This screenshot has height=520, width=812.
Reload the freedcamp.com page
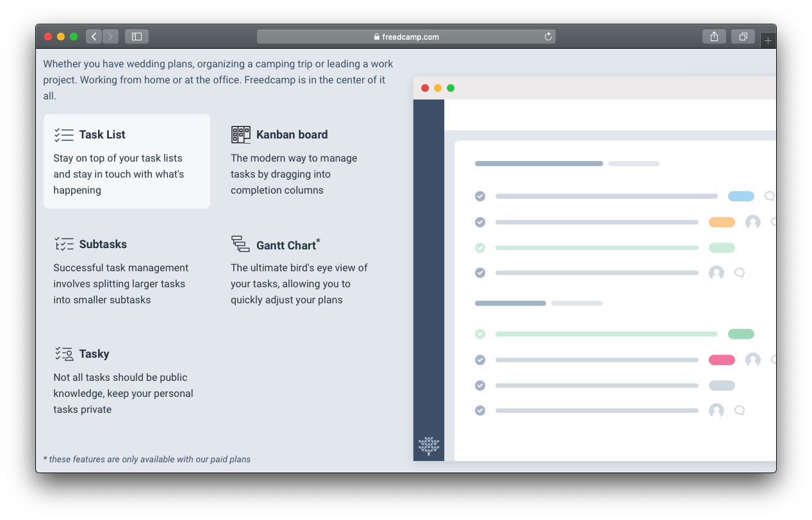(548, 37)
